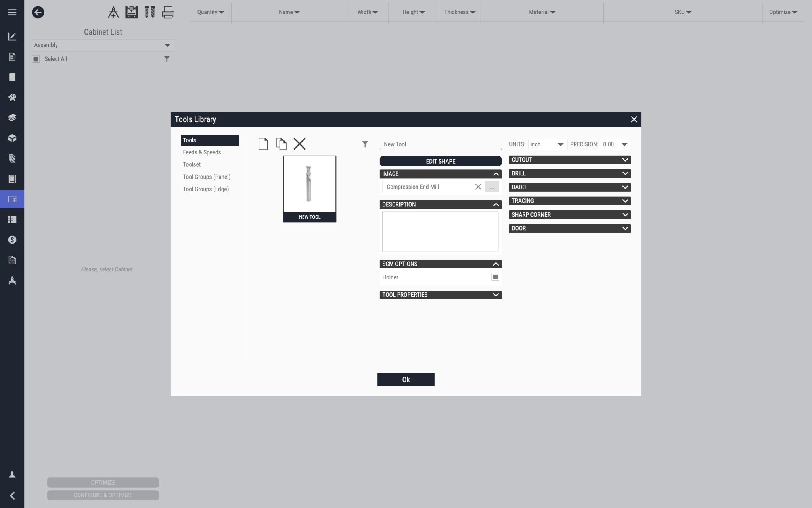Switch to the Feeds & Speeds tab

coord(202,152)
